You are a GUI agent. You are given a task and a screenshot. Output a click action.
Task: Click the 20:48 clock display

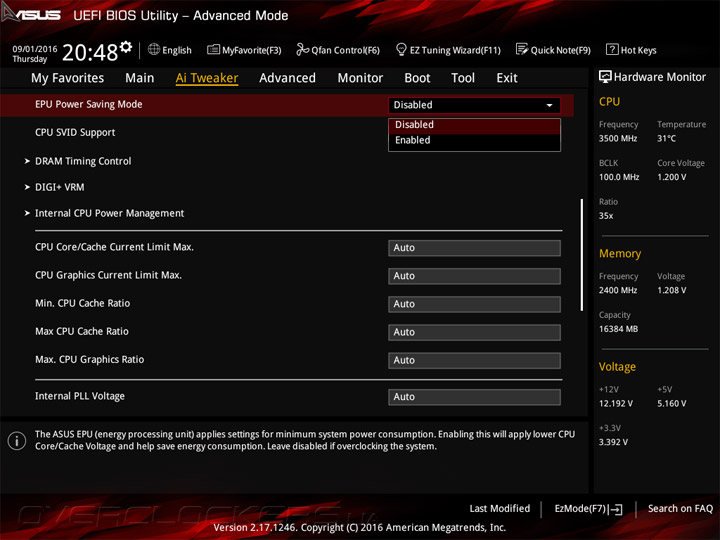[x=90, y=52]
